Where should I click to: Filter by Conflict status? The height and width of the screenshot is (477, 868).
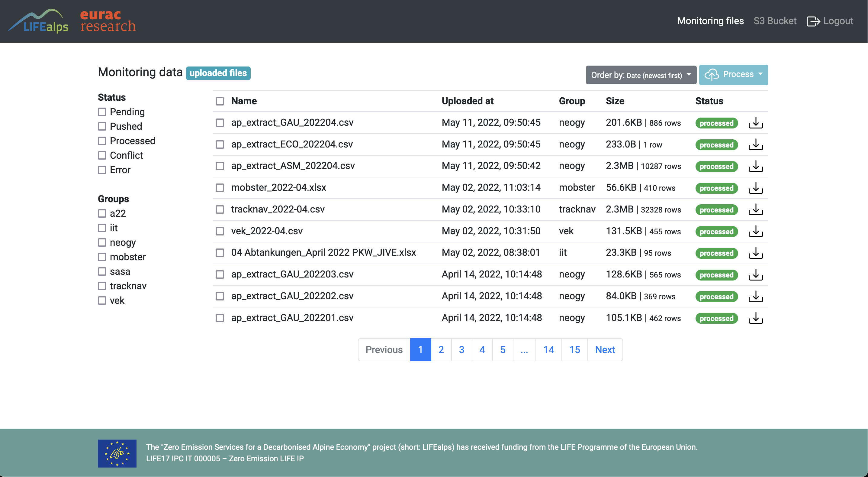(x=102, y=155)
